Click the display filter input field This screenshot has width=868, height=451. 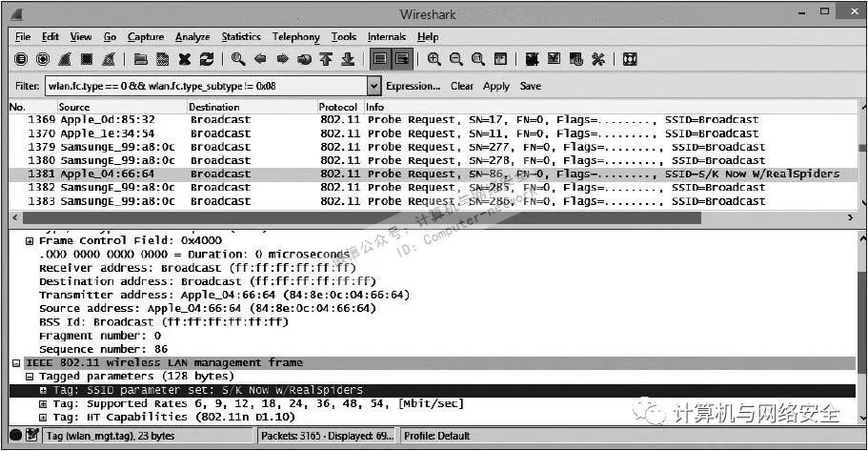tap(206, 86)
